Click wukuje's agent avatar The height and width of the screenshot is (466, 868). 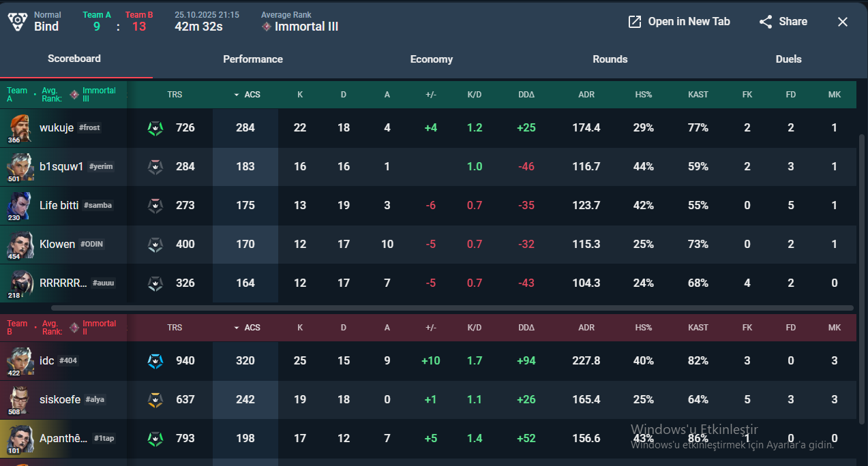point(20,127)
